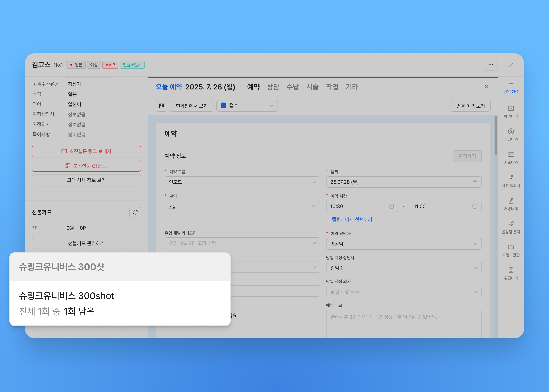
Task: Switch to the 수납 tab
Action: tap(293, 87)
